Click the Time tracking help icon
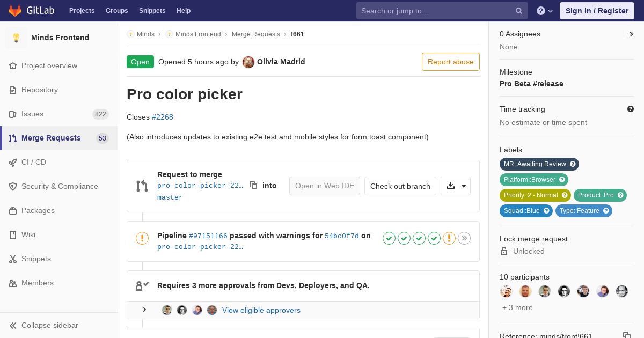The height and width of the screenshot is (338, 644). [631, 109]
